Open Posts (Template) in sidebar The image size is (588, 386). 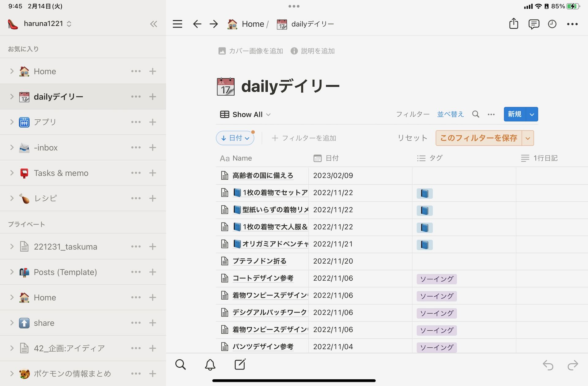(65, 272)
